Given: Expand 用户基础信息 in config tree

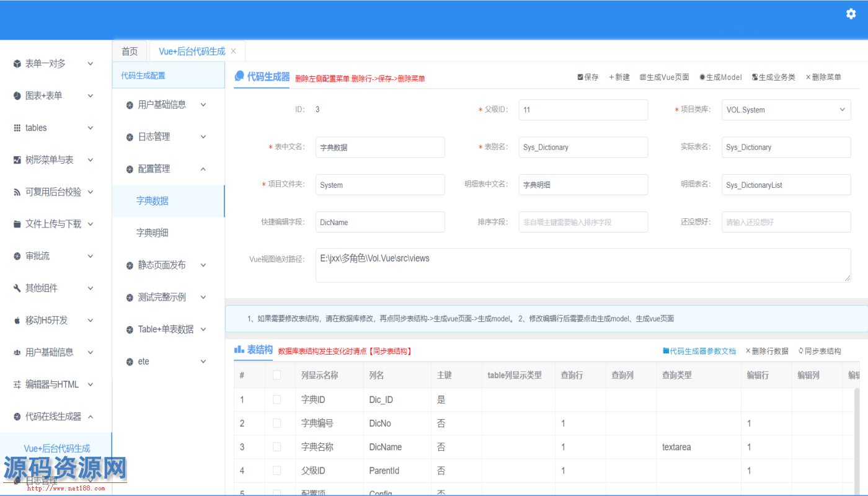Looking at the screenshot, I should coord(203,105).
